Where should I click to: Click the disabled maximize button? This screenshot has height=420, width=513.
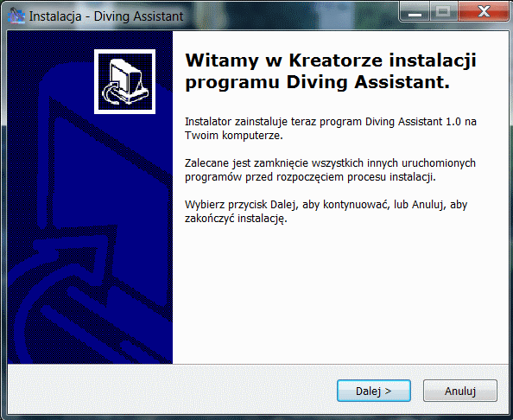(443, 12)
